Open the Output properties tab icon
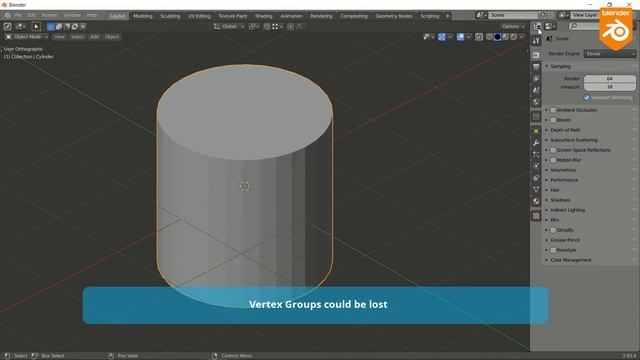Screen dimensions: 640x360 (x=536, y=67)
